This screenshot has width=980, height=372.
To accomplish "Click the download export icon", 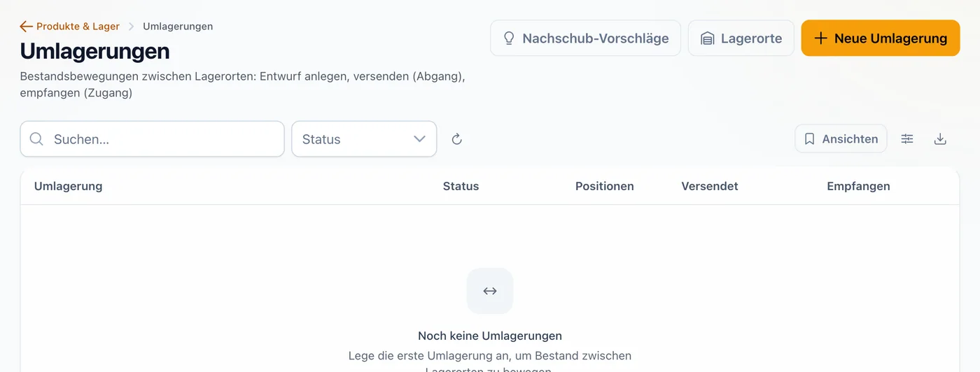I will [x=940, y=139].
